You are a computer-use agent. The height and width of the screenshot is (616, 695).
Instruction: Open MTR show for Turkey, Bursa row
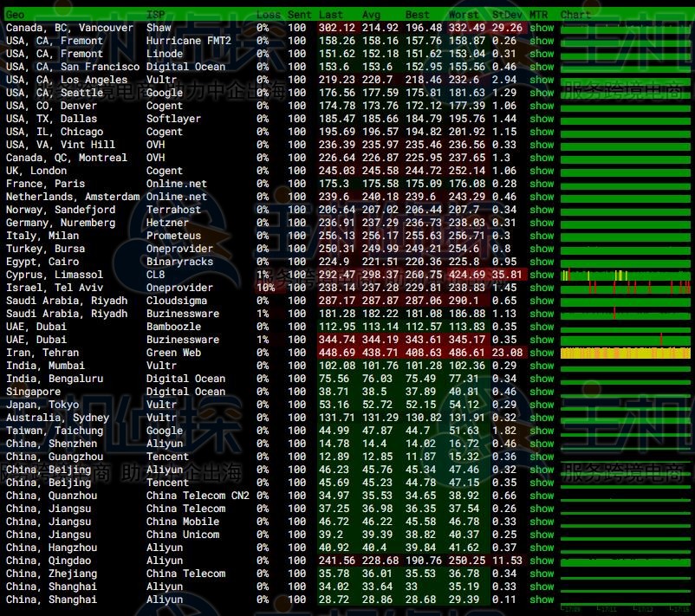point(542,249)
